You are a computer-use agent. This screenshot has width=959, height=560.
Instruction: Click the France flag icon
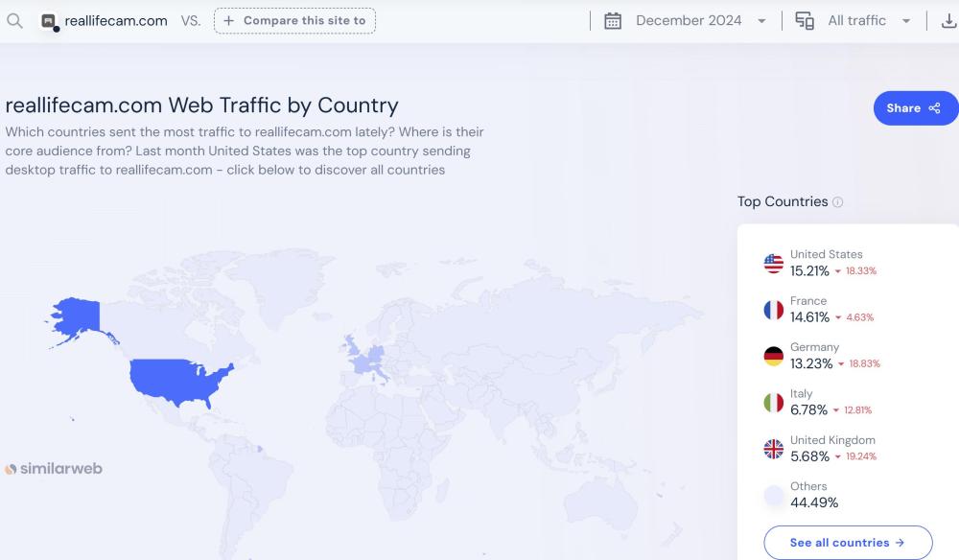point(773,310)
